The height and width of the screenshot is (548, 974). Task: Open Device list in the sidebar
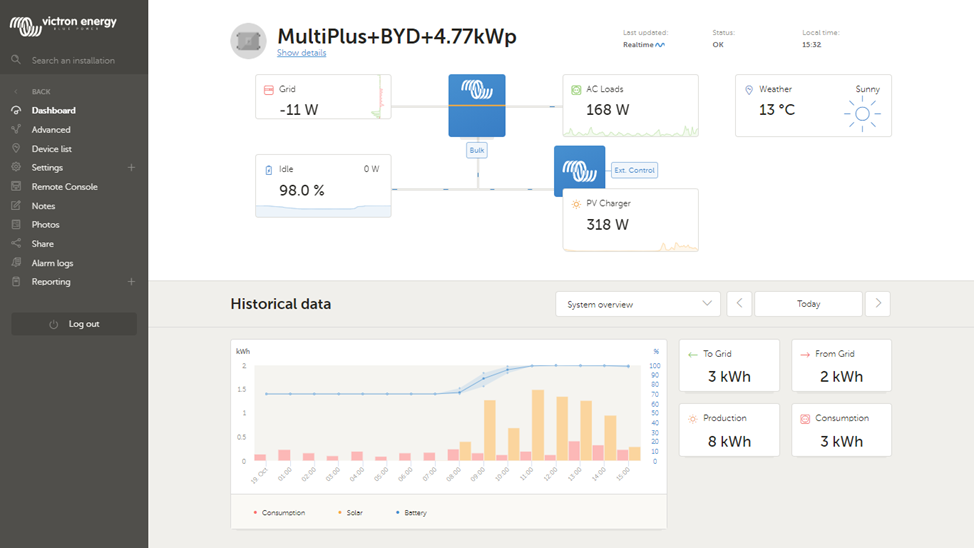click(51, 149)
